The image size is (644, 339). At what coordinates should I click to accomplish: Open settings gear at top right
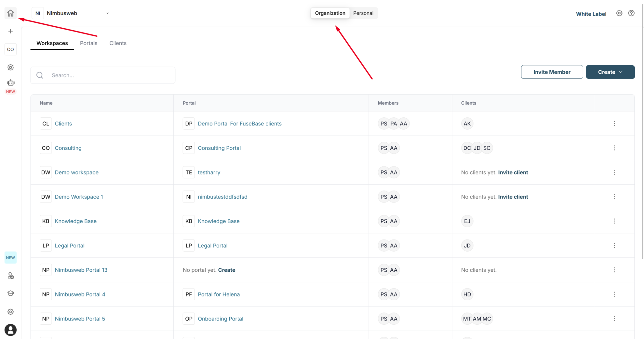tap(619, 13)
